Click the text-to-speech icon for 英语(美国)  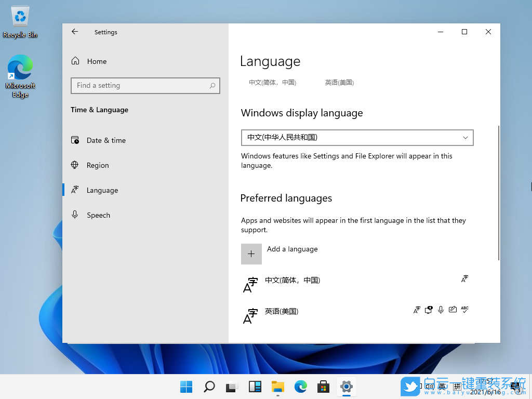428,310
